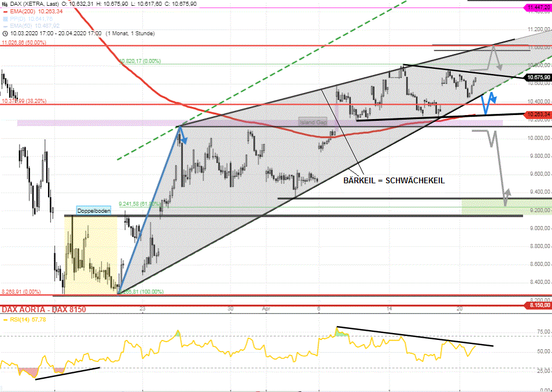The width and height of the screenshot is (552, 392).
Task: Select the 10.376,99 (38.20%) Fibonacci label
Action: pyautogui.click(x=24, y=101)
